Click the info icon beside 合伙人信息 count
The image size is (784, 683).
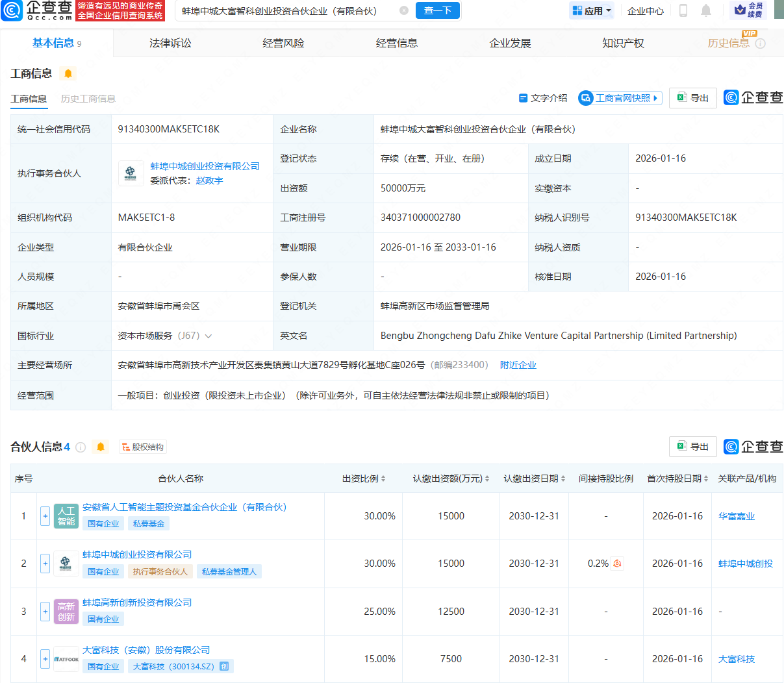click(81, 447)
